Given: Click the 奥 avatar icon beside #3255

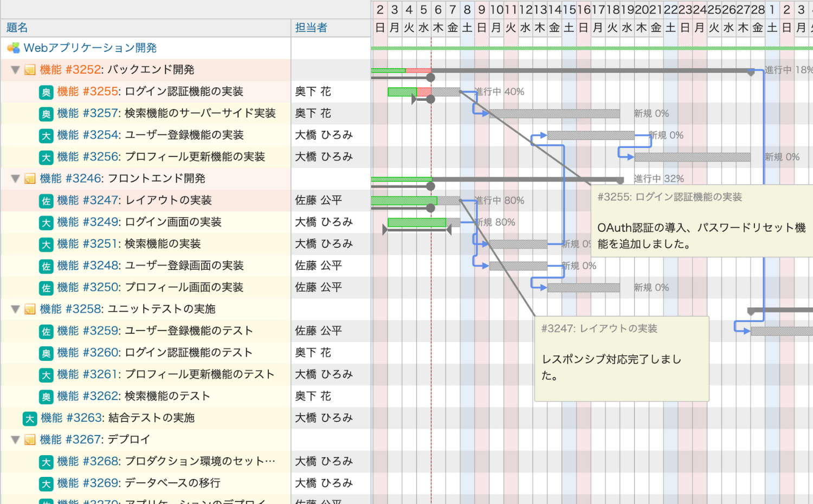Looking at the screenshot, I should coord(46,92).
